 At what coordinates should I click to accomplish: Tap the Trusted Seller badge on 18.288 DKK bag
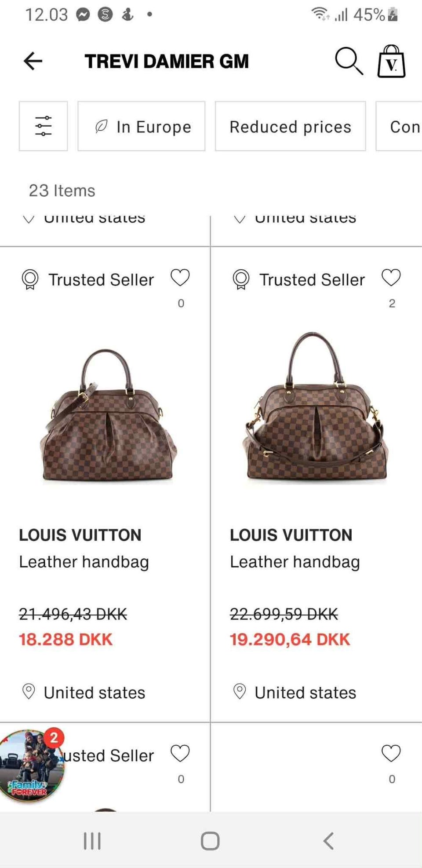(88, 279)
